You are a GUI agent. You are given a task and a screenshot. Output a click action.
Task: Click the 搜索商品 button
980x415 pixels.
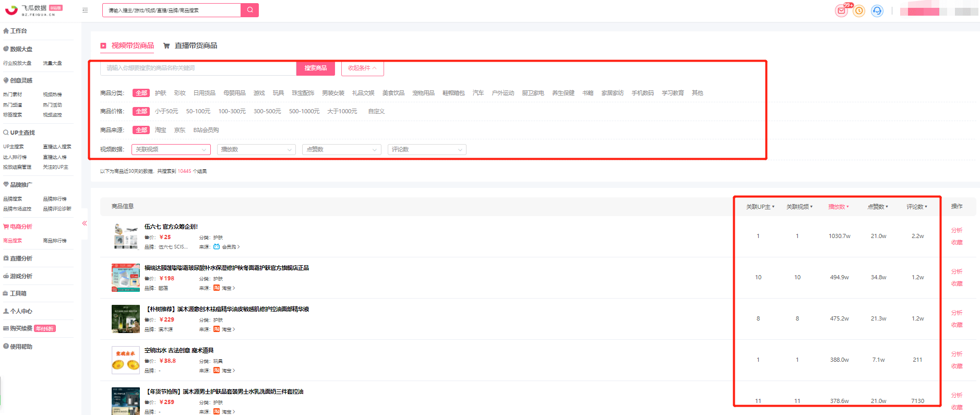pyautogui.click(x=316, y=68)
